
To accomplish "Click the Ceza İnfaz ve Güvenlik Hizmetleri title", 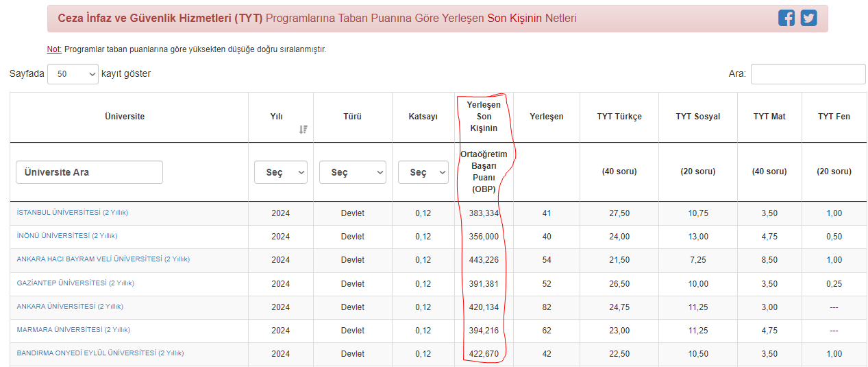I will [160, 18].
